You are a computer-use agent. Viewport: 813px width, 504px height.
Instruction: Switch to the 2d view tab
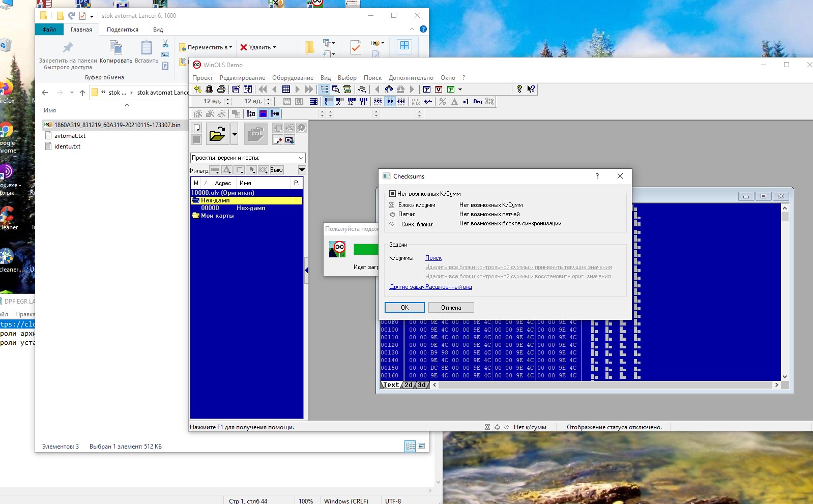[409, 385]
